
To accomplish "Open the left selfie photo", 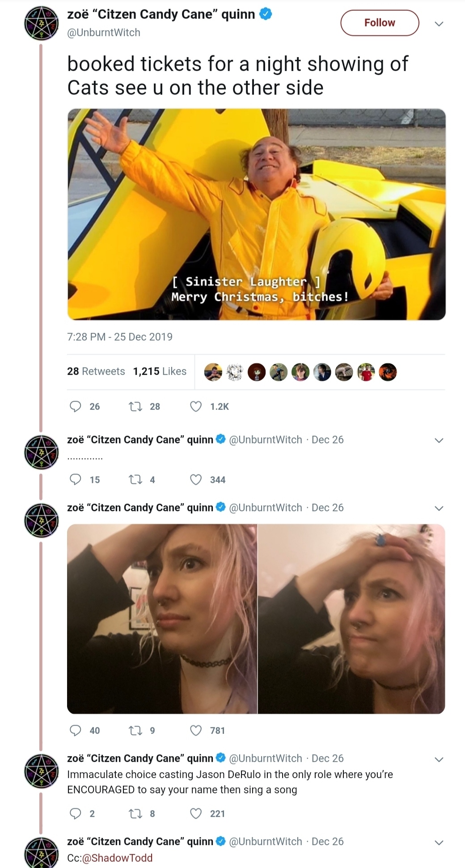I will coord(162,619).
